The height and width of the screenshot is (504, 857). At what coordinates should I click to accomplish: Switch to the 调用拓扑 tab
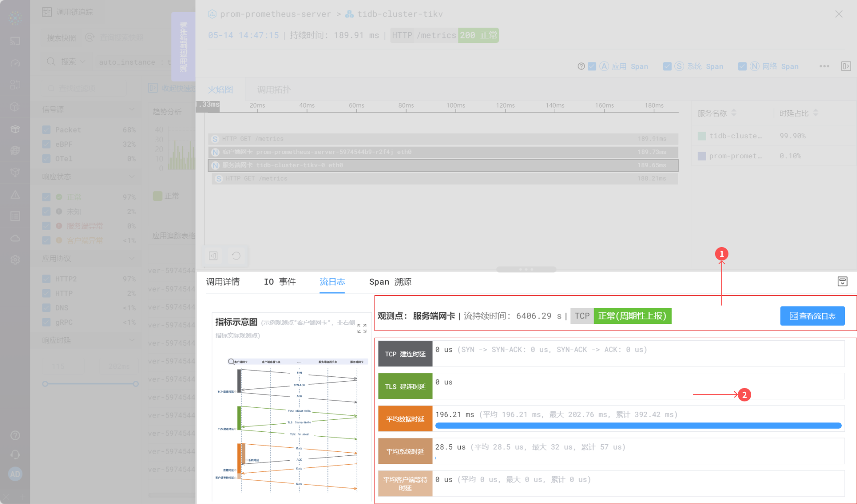click(274, 90)
